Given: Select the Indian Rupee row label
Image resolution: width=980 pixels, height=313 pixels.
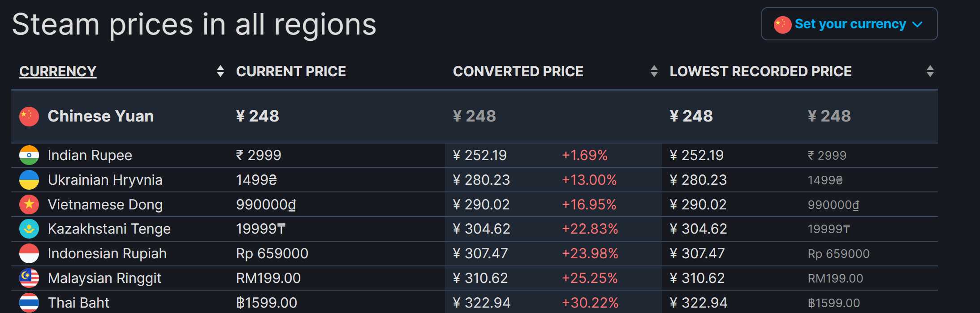Looking at the screenshot, I should tap(90, 156).
